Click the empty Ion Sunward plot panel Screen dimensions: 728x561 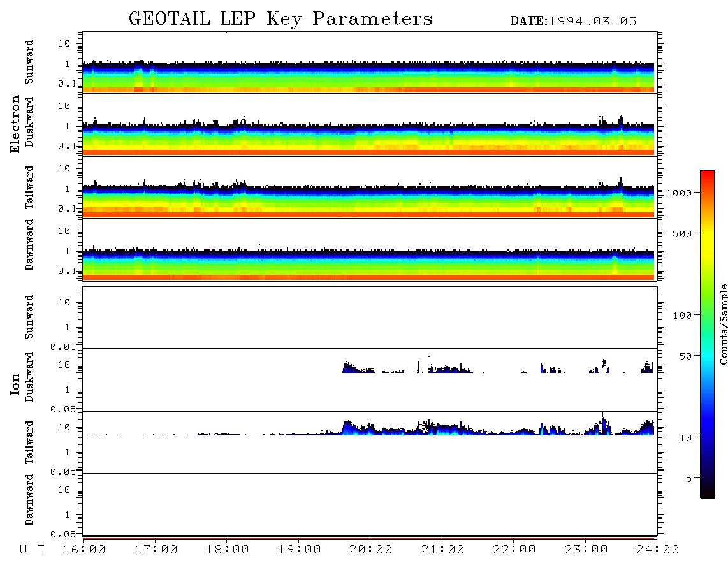click(370, 317)
